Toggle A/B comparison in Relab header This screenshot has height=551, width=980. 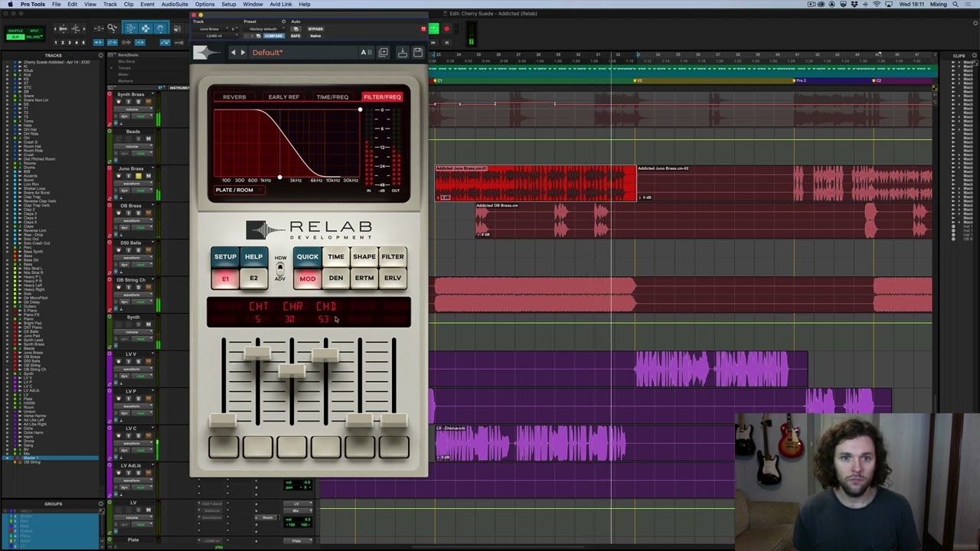(x=366, y=52)
